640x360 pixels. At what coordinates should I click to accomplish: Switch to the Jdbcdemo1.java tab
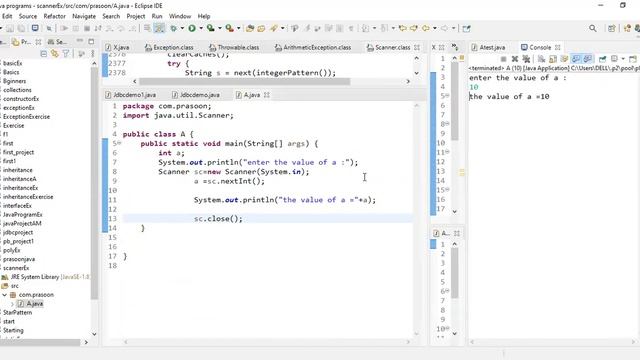click(x=130, y=95)
